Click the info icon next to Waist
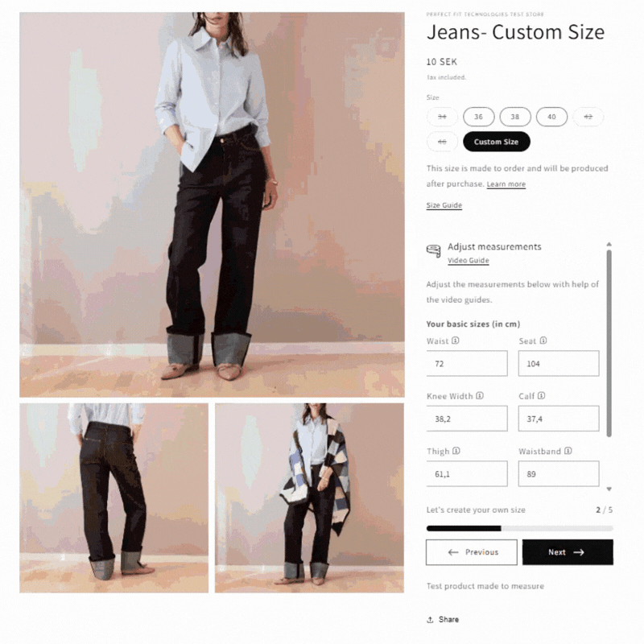 [456, 341]
